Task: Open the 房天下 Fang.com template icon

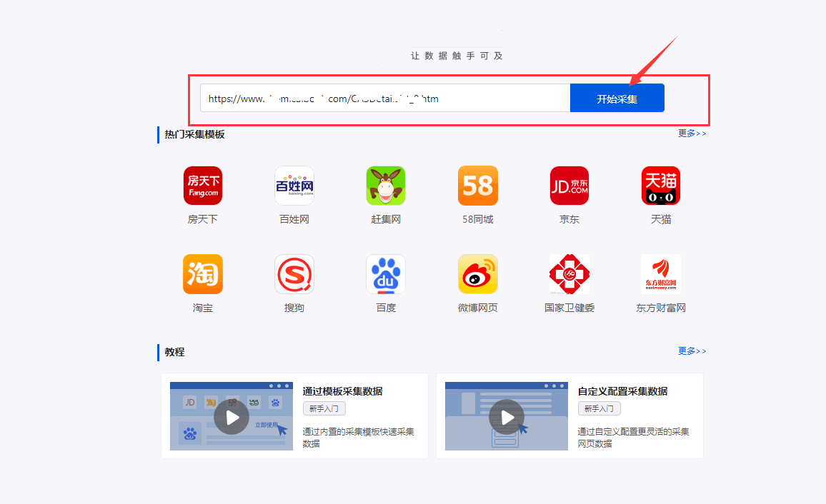Action: point(203,186)
